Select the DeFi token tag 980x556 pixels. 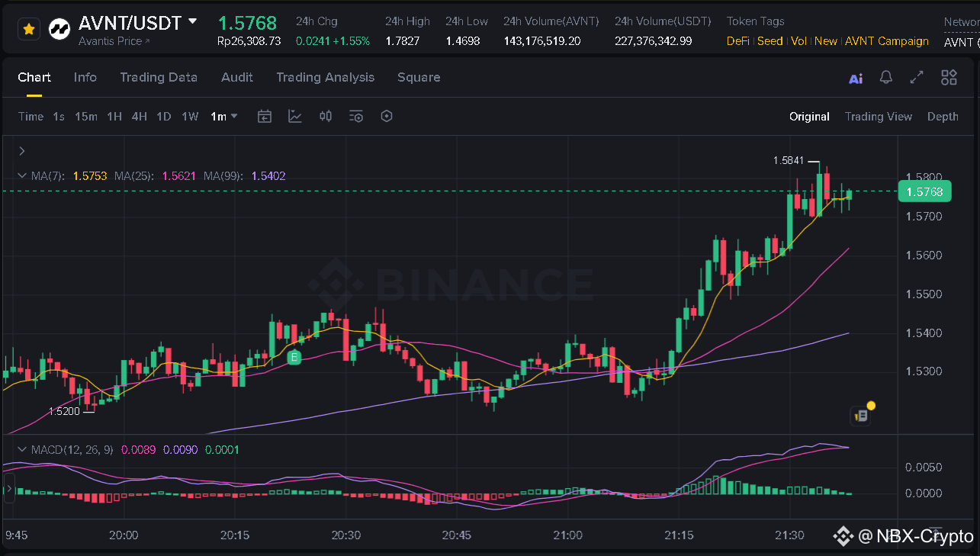738,41
